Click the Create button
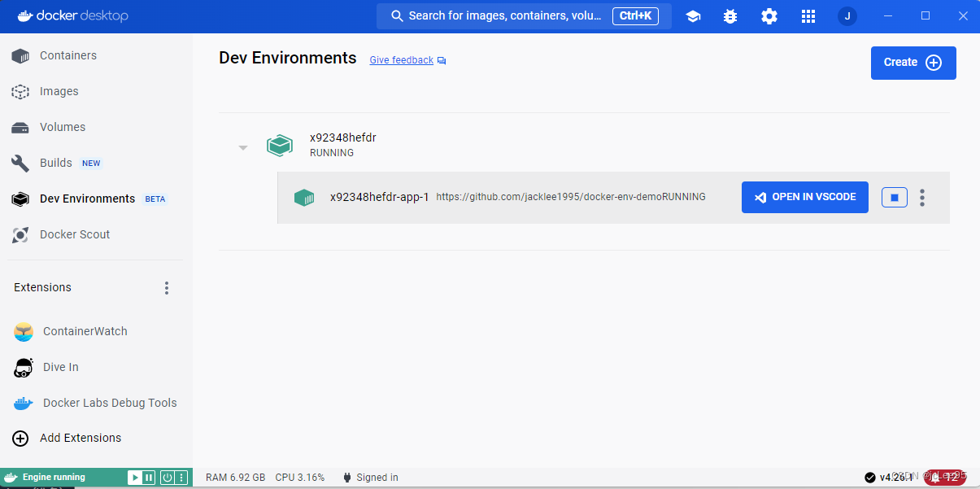 pyautogui.click(x=913, y=63)
